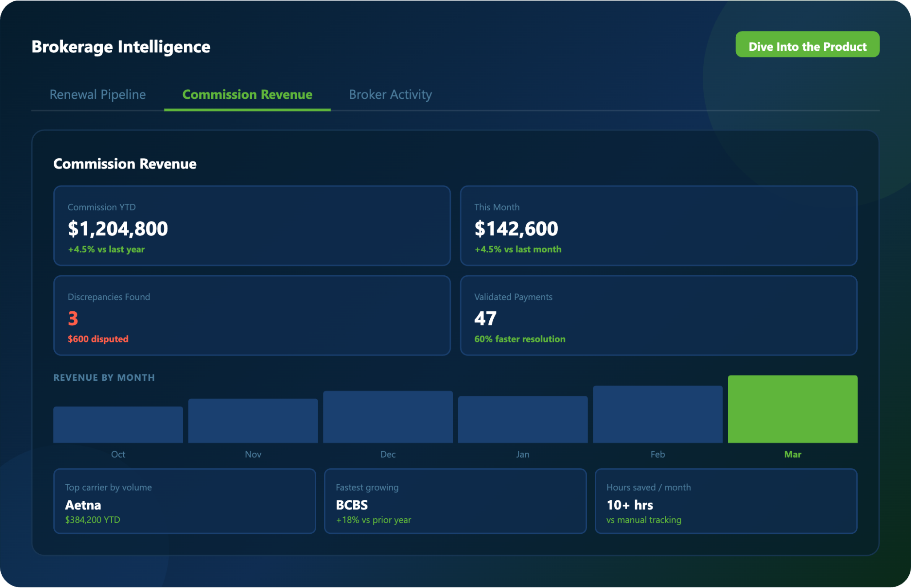The image size is (911, 588).
Task: Click the Commission YTD card
Action: point(252,226)
